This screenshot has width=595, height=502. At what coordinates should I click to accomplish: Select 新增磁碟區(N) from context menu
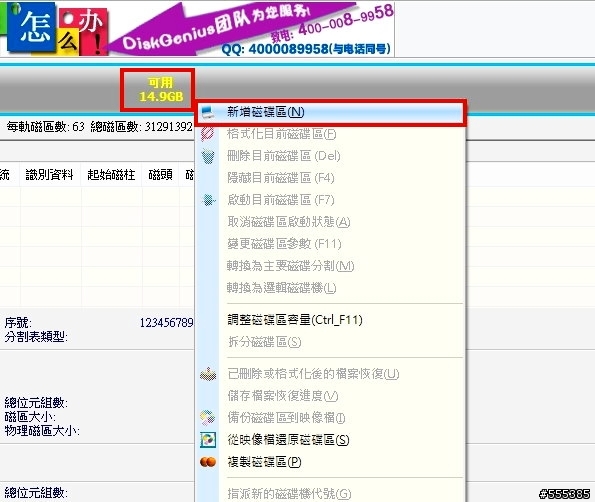(x=330, y=112)
